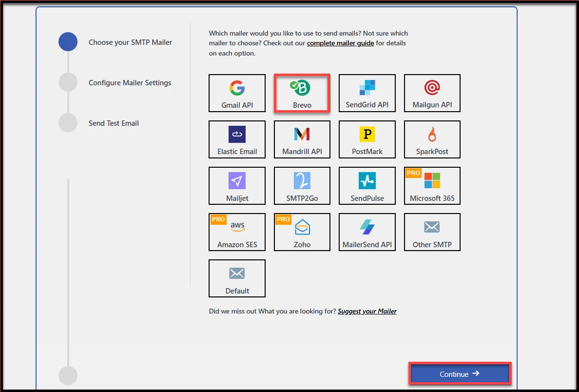Choose the SparkPost mailer
The width and height of the screenshot is (579, 392).
click(432, 139)
